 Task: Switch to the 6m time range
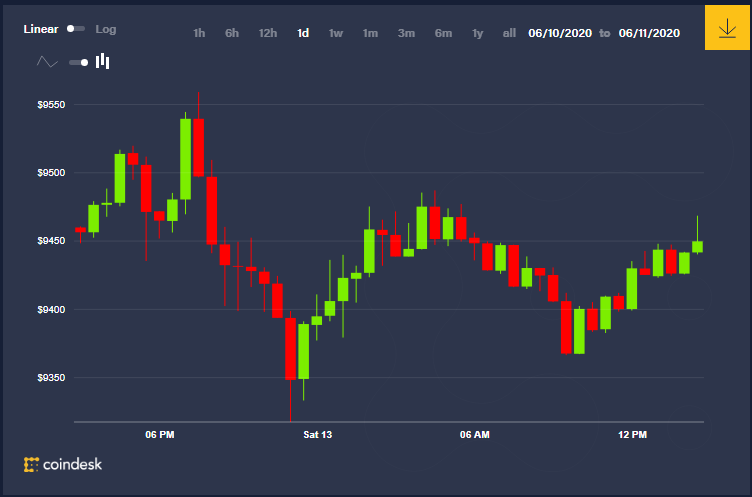tap(443, 33)
